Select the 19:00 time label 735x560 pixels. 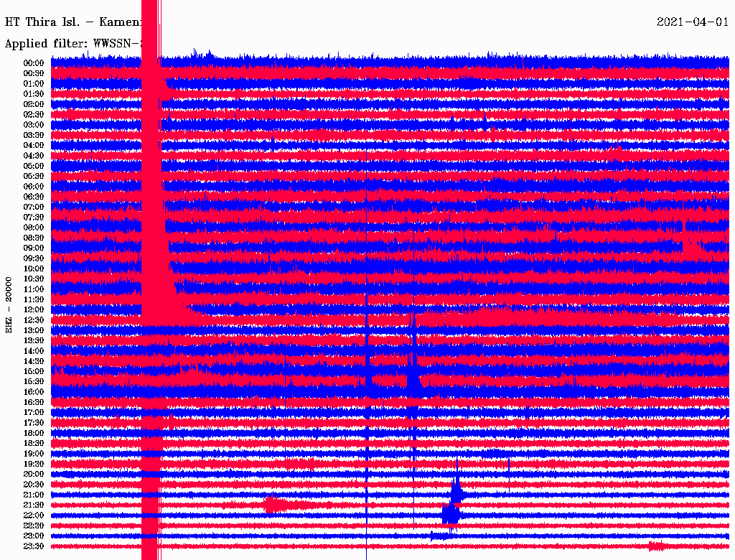[x=34, y=454]
